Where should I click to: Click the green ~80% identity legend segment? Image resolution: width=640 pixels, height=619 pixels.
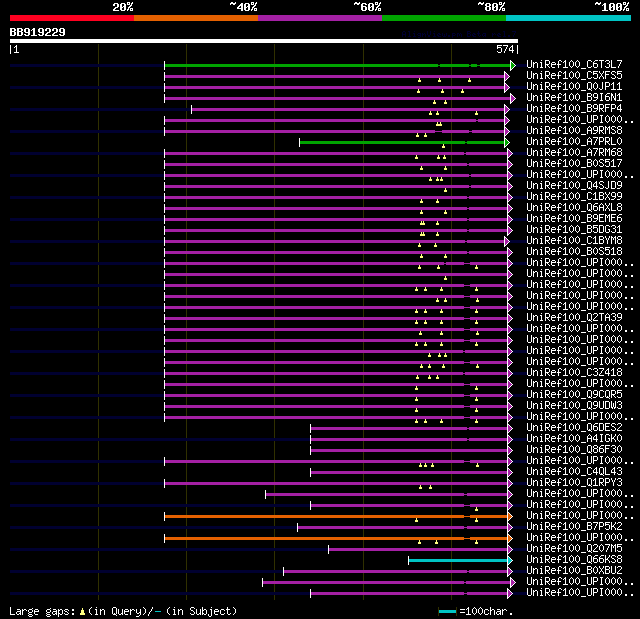(444, 18)
